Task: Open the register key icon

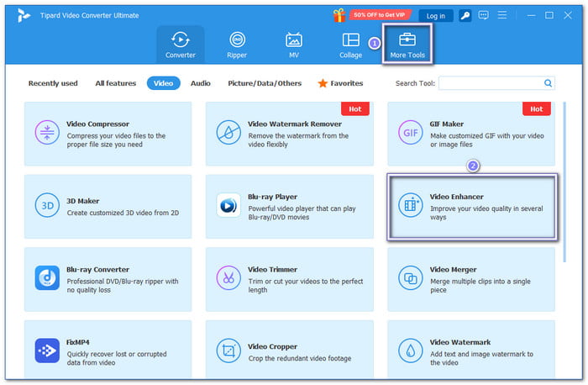Action: [465, 15]
